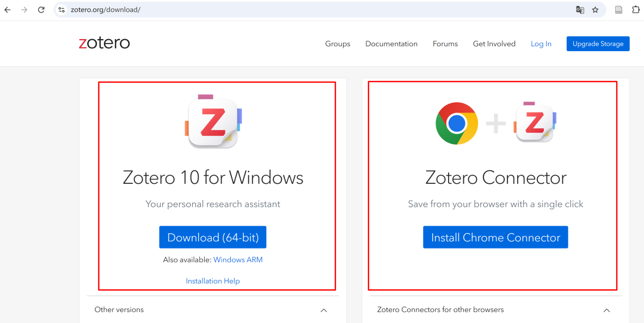Open the Zotero document extension icon
The height and width of the screenshot is (323, 644).
tap(618, 10)
